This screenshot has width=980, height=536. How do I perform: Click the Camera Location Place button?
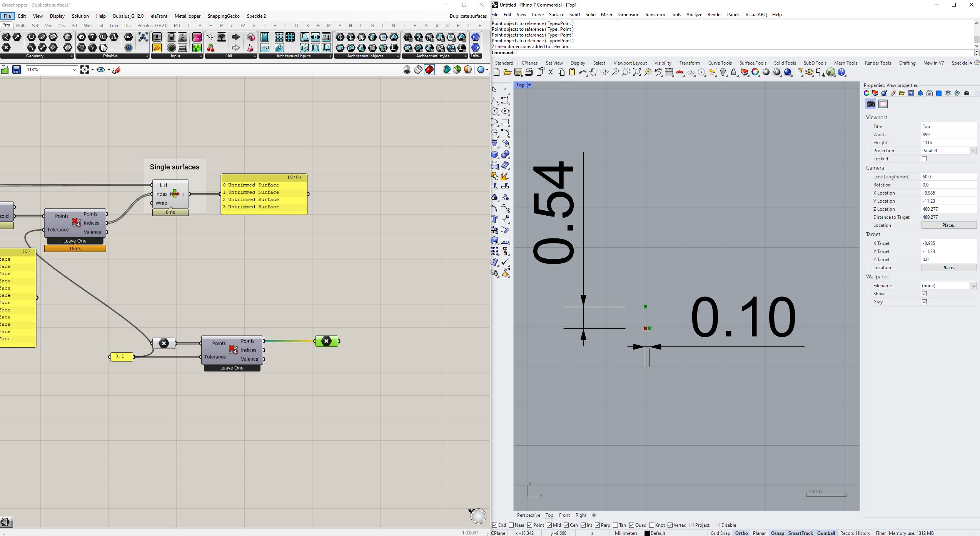949,225
